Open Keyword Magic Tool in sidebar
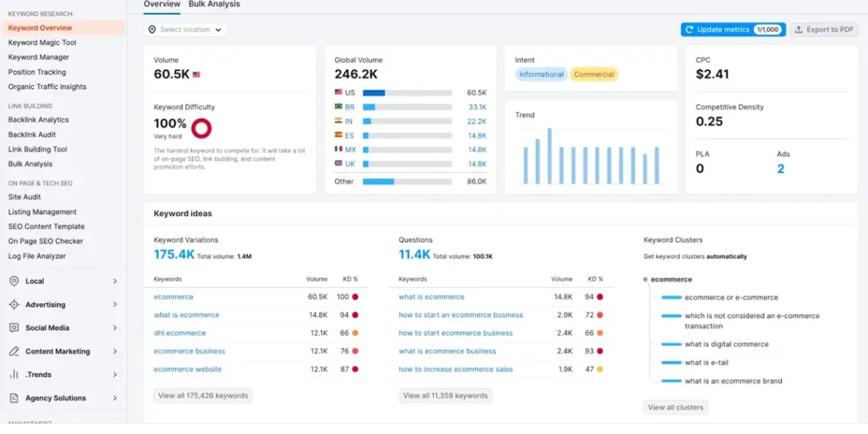 42,43
